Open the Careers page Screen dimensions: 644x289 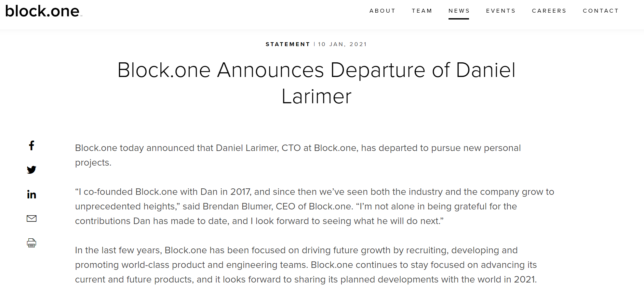coord(549,11)
